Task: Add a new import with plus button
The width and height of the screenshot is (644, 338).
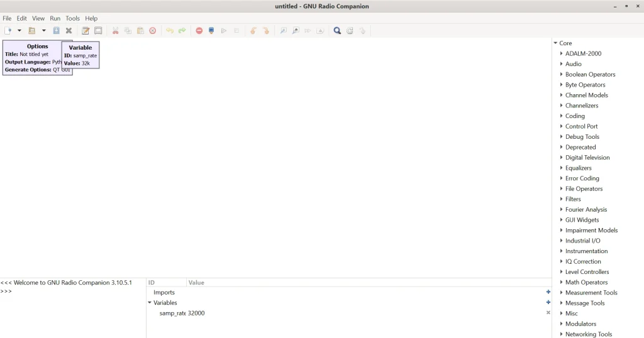Action: (x=548, y=292)
